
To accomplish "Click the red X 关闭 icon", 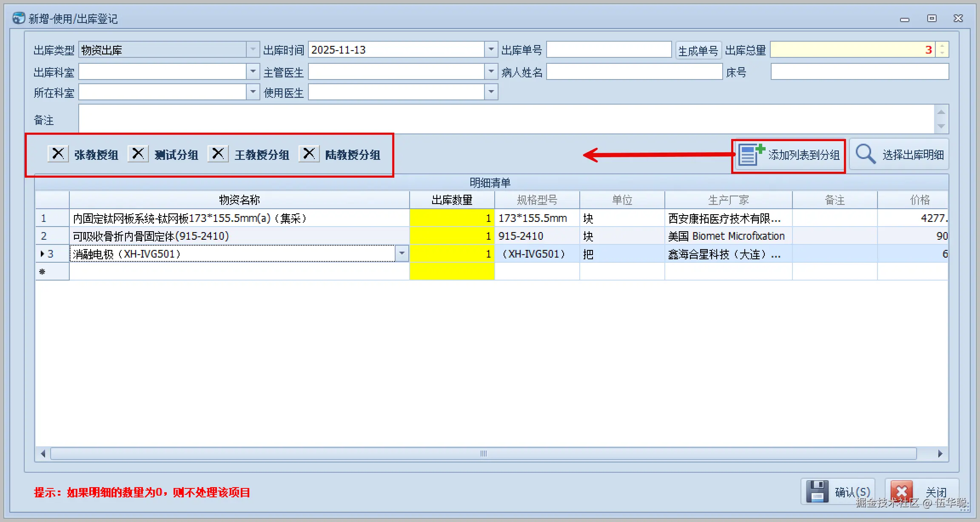I will (901, 492).
